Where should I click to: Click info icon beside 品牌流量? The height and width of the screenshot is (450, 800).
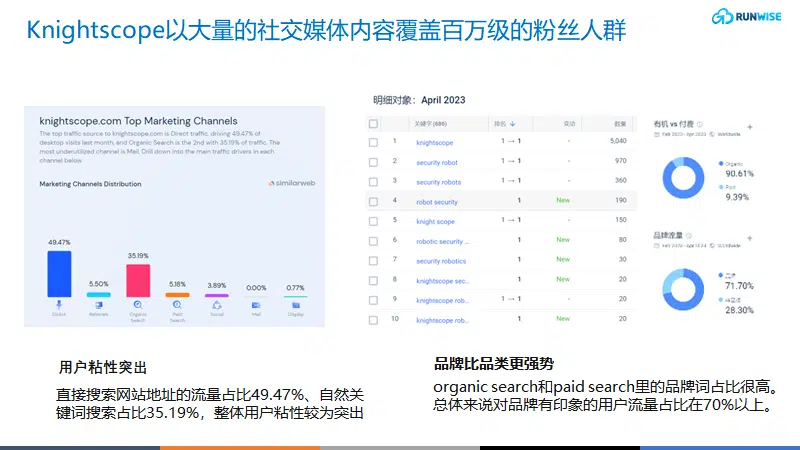(689, 236)
